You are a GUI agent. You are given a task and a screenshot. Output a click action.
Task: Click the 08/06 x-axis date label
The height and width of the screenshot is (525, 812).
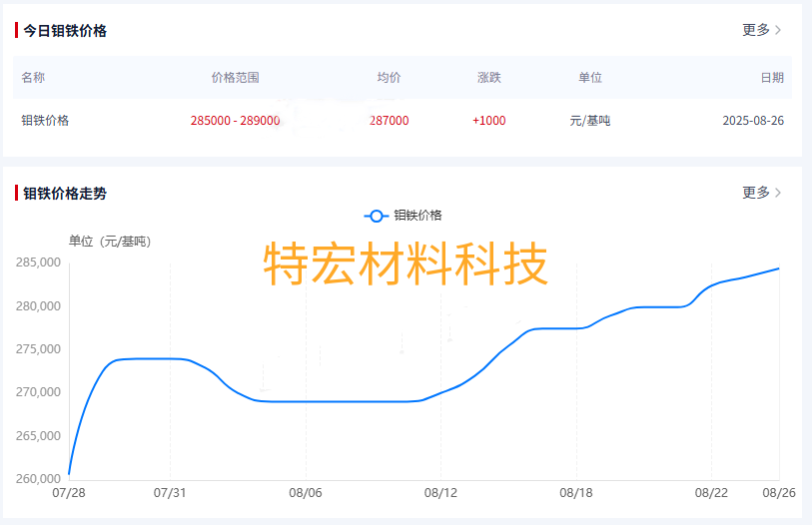(306, 493)
